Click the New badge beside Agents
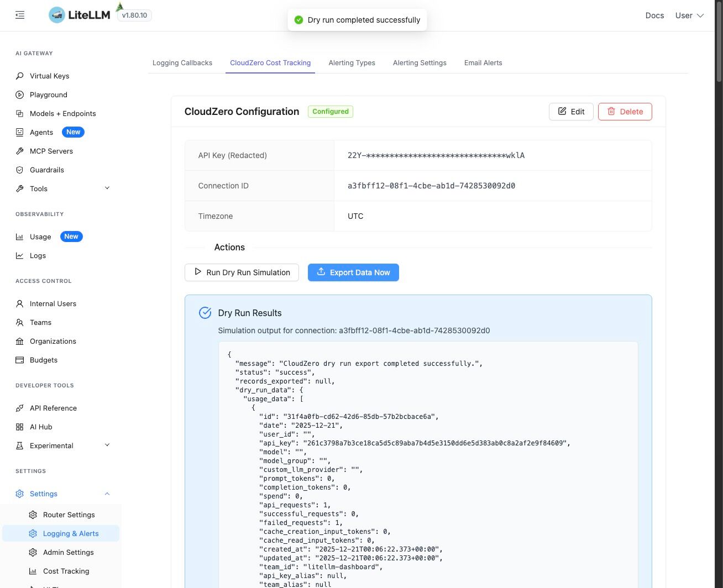This screenshot has height=588, width=723. click(x=74, y=132)
